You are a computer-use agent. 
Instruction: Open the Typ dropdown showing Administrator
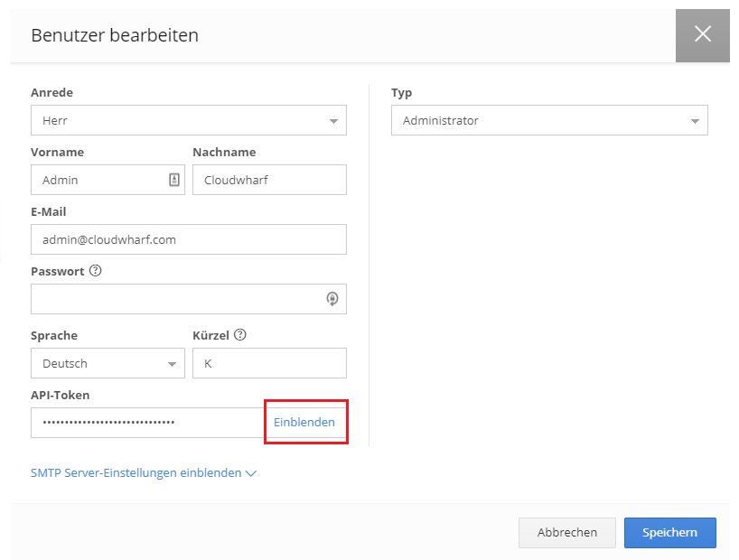coord(548,120)
